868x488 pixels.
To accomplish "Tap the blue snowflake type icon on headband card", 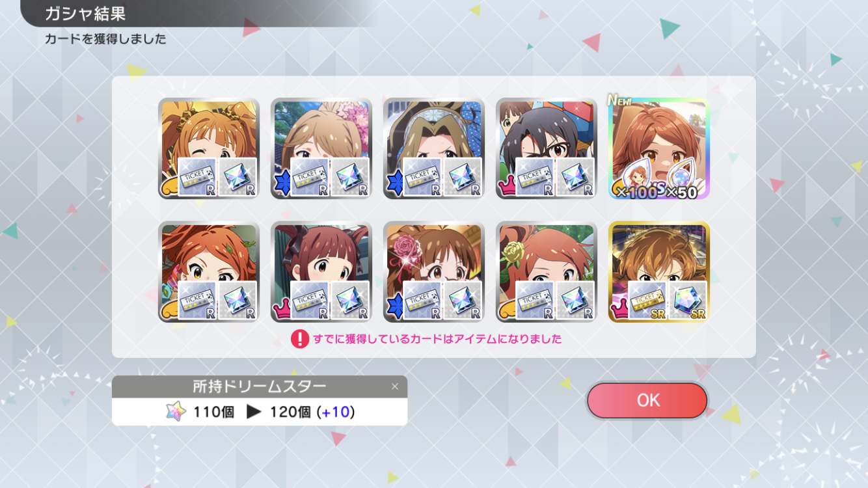I will click(x=394, y=183).
